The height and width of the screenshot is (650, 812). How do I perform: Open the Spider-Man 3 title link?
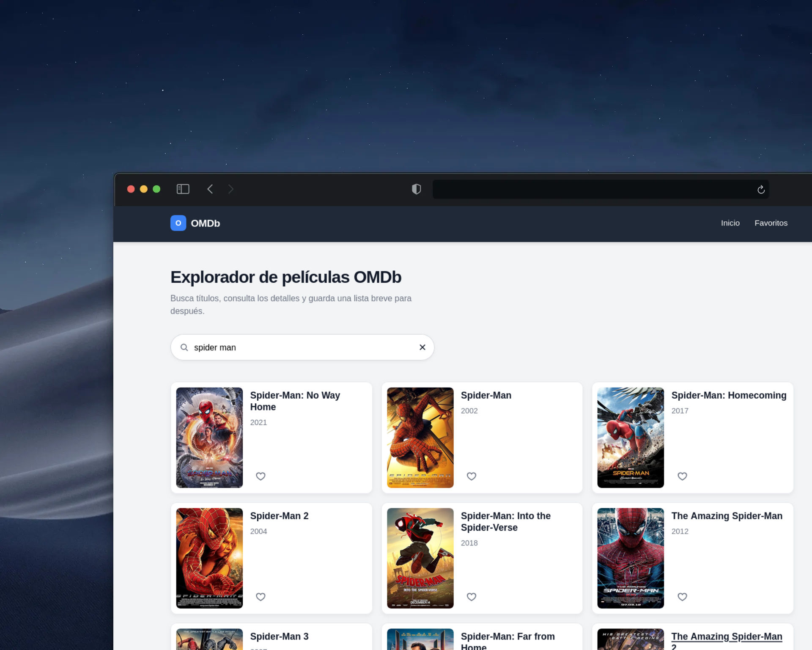[279, 636]
